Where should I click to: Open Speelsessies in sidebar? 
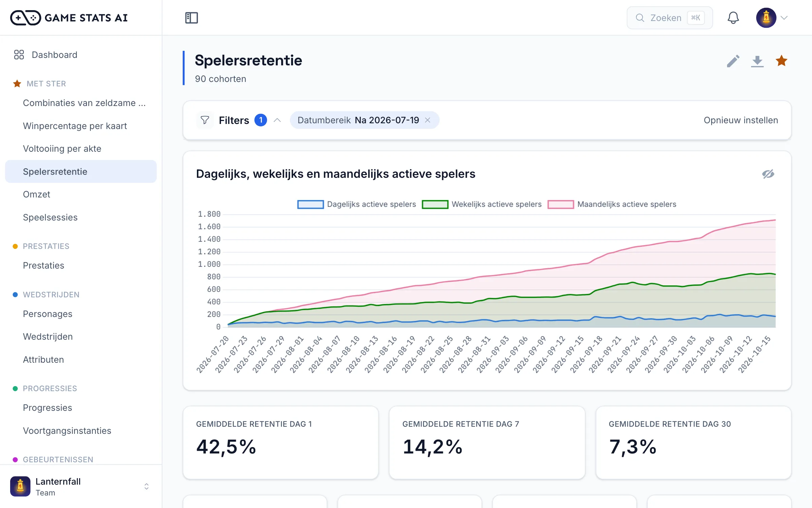point(81,217)
